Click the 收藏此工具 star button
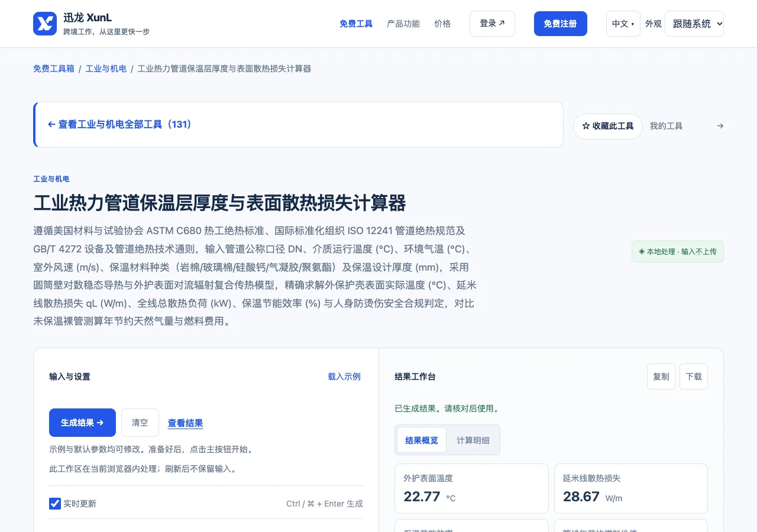This screenshot has height=532, width=757. tap(608, 126)
